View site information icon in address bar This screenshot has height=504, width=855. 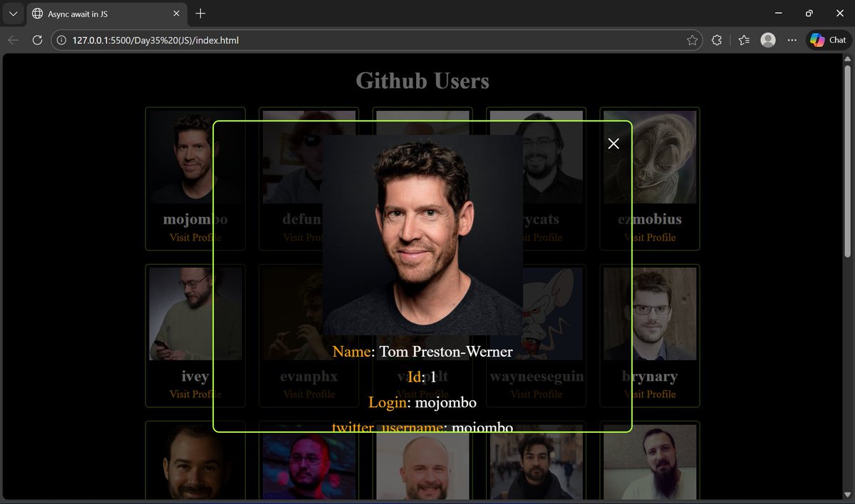(x=62, y=41)
